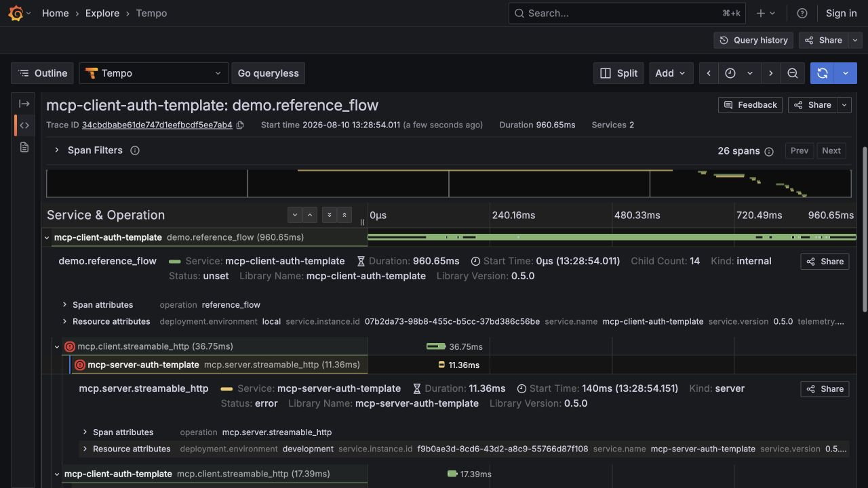
Task: Focus the Search input field
Action: point(627,13)
